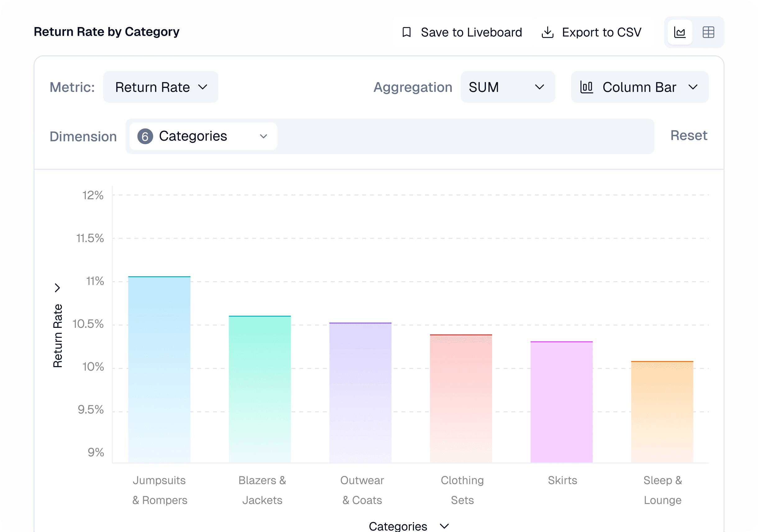Open the Return Rate metric dropdown

pyautogui.click(x=161, y=87)
